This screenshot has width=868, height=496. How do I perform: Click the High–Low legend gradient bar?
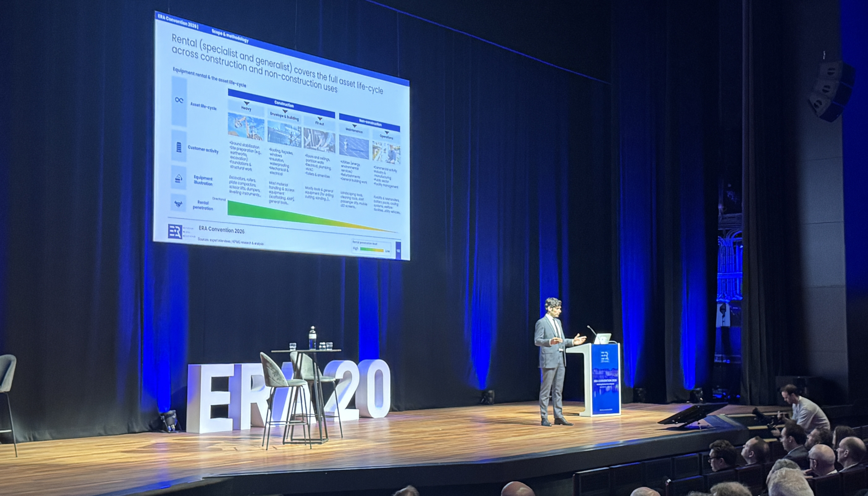[371, 249]
